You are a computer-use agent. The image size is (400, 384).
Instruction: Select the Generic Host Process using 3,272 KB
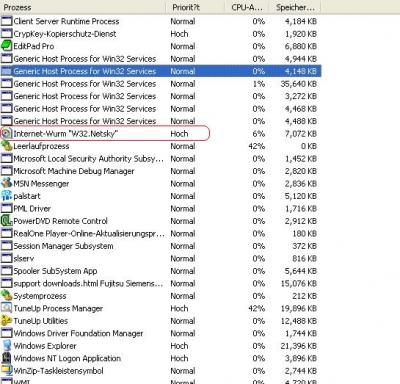click(85, 96)
